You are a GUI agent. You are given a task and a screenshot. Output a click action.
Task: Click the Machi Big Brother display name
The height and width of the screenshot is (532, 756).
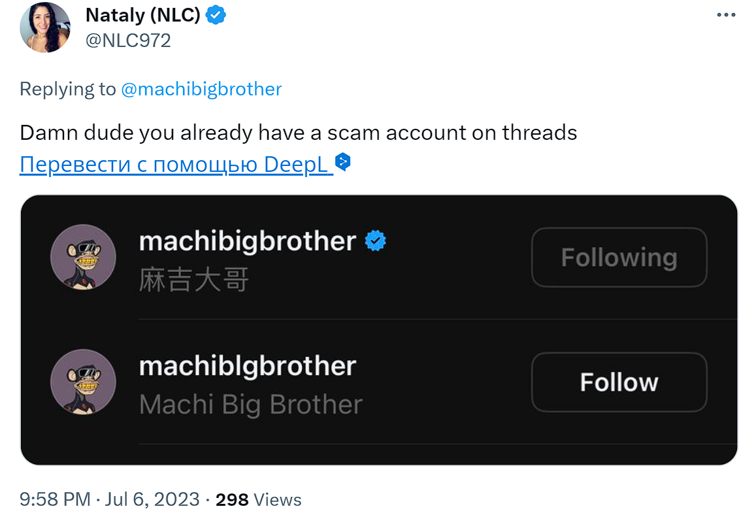250,405
